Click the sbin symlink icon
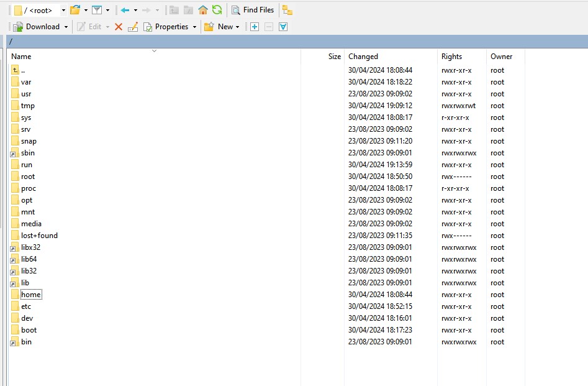The image size is (588, 386). click(x=15, y=153)
